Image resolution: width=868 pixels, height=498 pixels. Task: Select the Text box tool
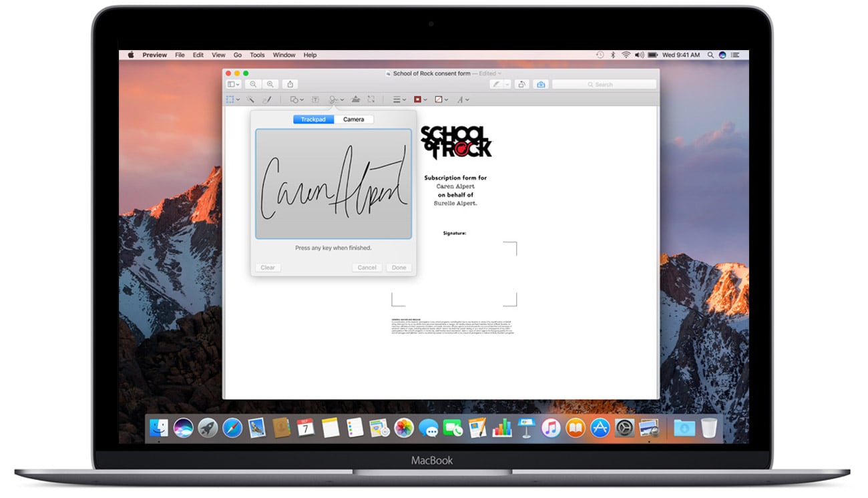tap(316, 99)
